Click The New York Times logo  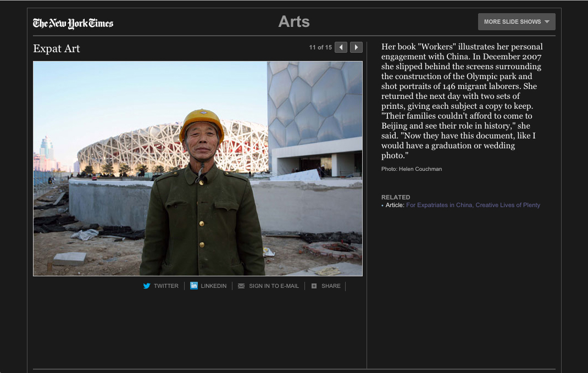coord(73,23)
